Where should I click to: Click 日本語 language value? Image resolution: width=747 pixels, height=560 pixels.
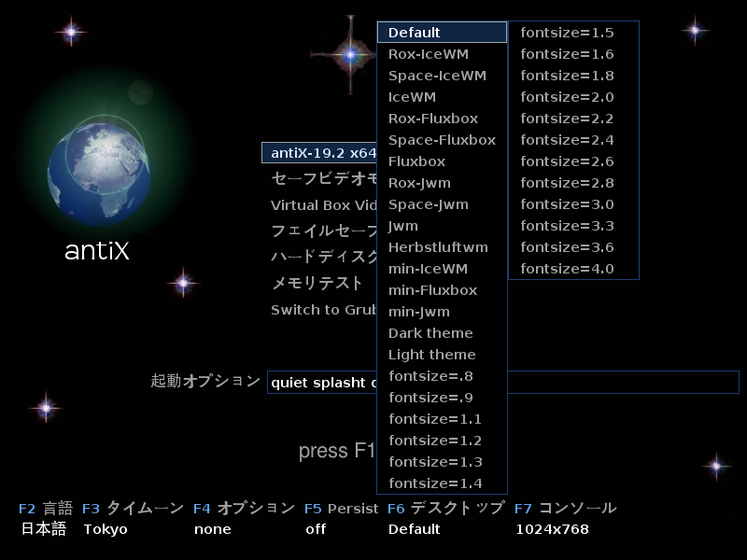pyautogui.click(x=44, y=528)
